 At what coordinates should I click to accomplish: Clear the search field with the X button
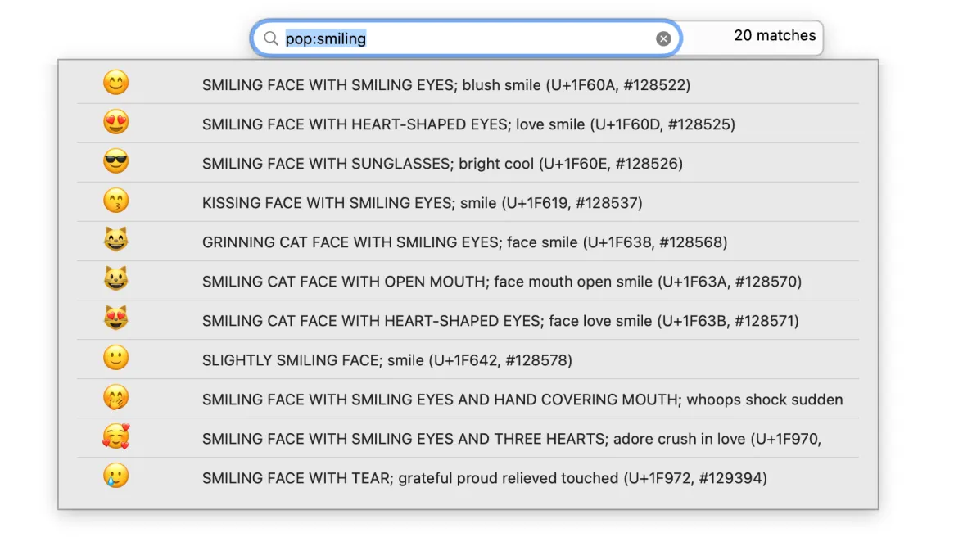click(663, 38)
